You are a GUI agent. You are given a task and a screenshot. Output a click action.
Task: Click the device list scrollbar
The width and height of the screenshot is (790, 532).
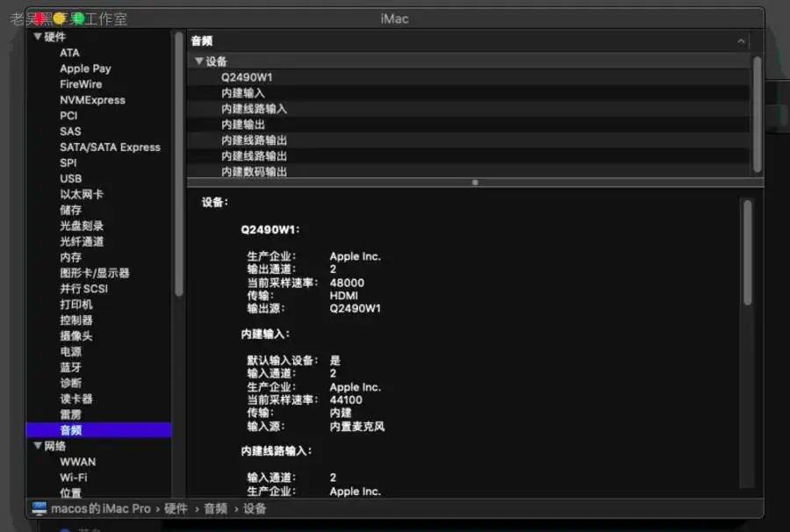[x=757, y=114]
